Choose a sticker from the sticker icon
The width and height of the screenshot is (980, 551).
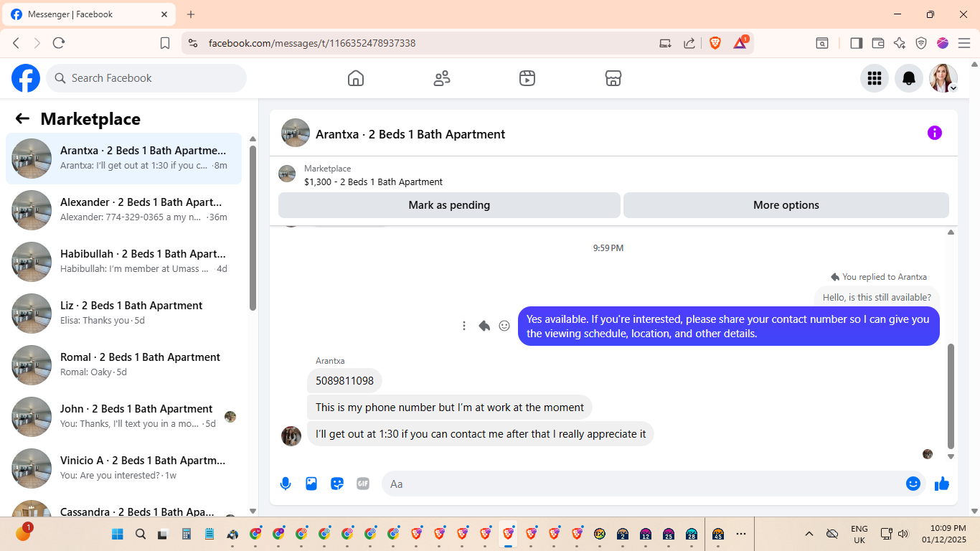(337, 484)
